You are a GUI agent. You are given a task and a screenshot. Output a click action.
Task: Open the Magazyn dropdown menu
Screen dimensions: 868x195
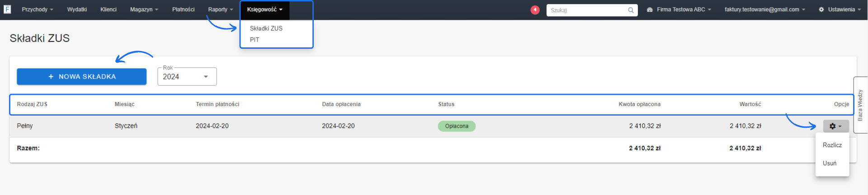point(144,9)
